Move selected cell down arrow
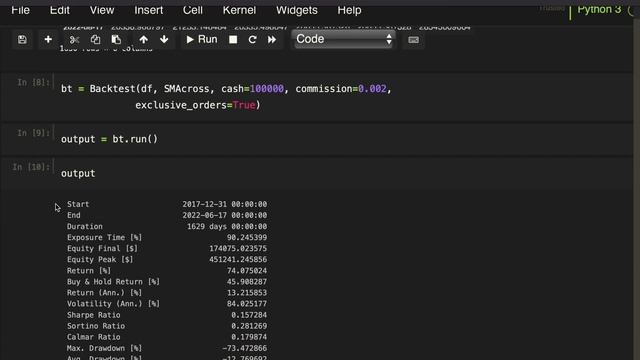This screenshot has height=360, width=640. point(164,40)
